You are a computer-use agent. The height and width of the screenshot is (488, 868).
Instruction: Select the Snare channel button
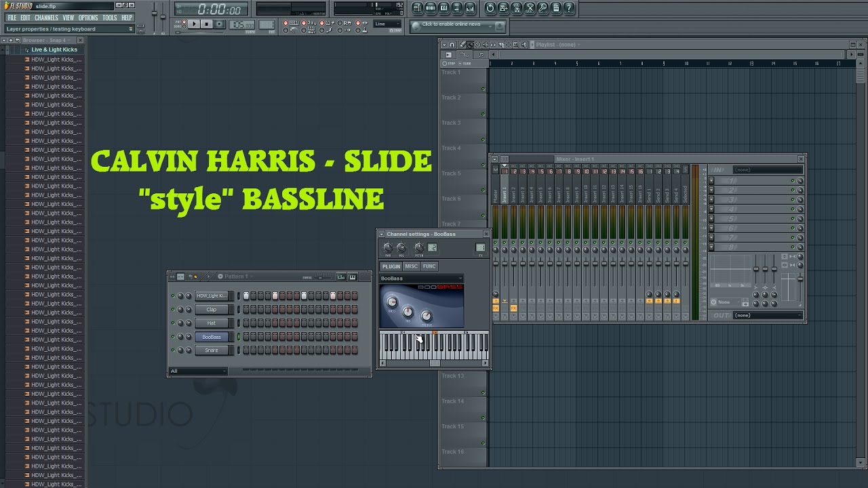click(x=212, y=350)
